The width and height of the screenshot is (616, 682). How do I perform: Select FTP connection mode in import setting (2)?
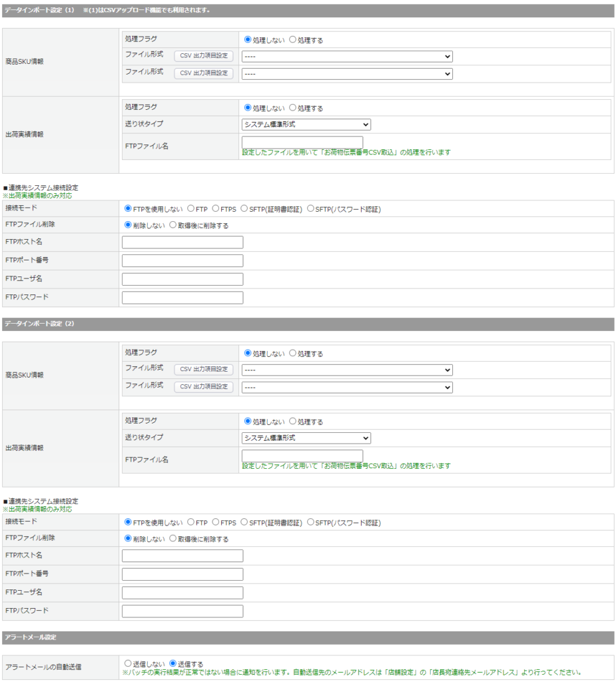coord(190,522)
